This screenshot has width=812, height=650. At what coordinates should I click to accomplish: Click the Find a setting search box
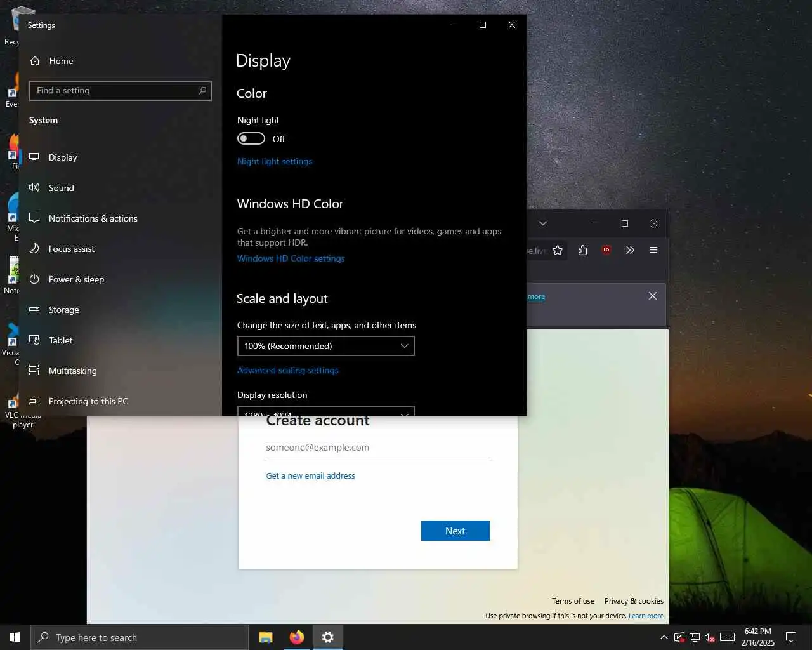121,91
